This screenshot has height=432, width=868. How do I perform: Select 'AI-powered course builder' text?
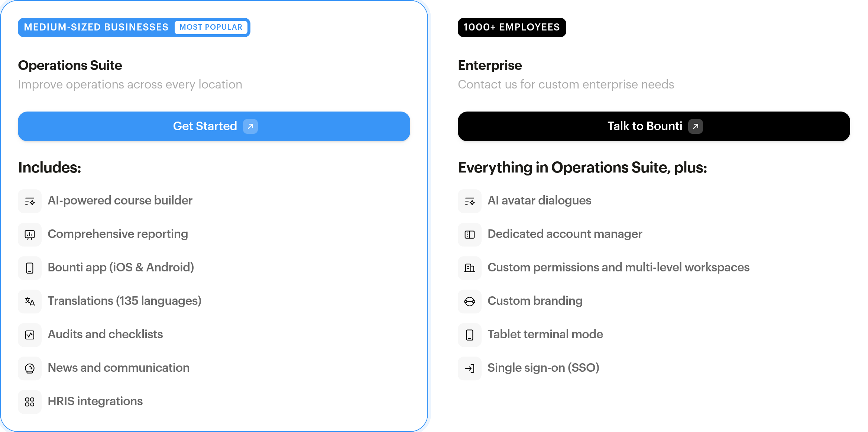coord(120,201)
